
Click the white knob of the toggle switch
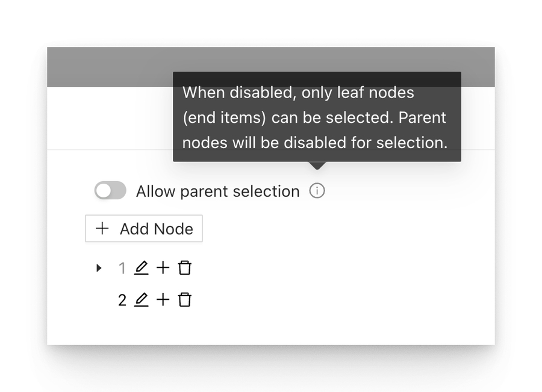104,191
